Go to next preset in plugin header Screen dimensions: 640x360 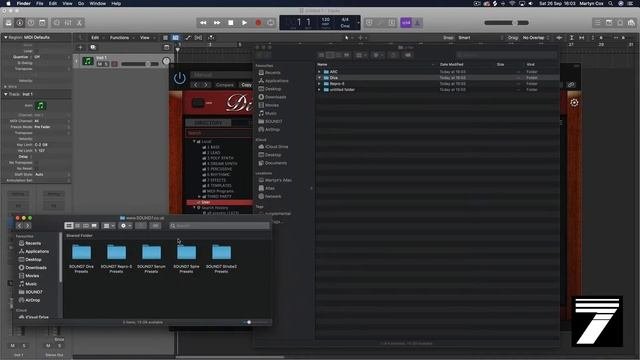[x=206, y=85]
